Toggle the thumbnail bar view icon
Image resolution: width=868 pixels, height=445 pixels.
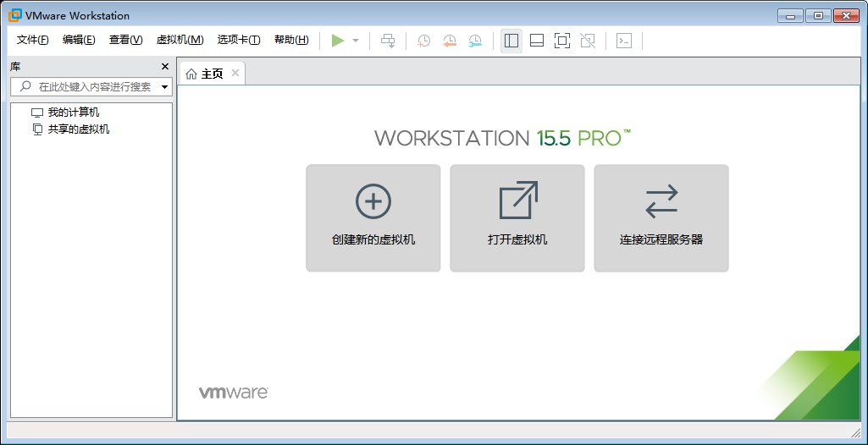click(536, 41)
